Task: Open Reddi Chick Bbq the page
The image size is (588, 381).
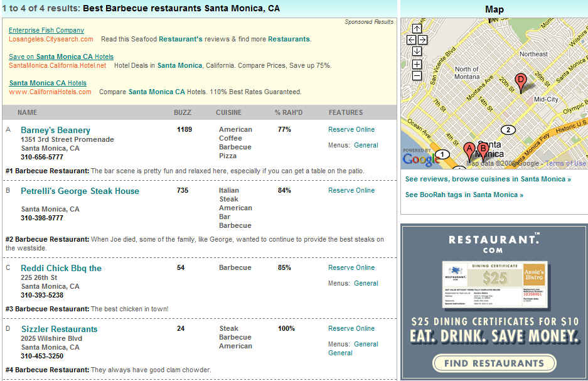Action: [x=61, y=268]
